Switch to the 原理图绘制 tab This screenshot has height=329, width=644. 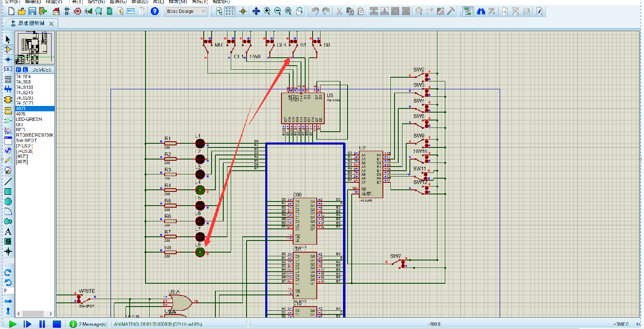31,23
